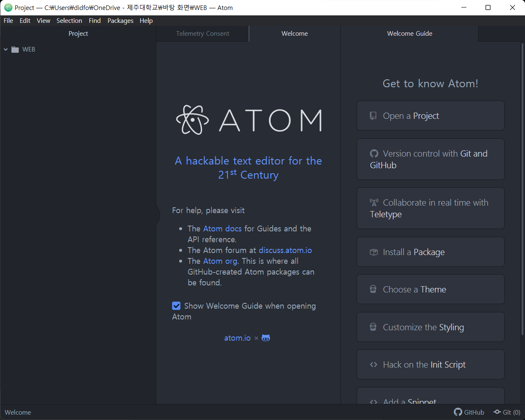Click the GitHub mark on Version control card
This screenshot has width=525, height=420.
point(374,153)
